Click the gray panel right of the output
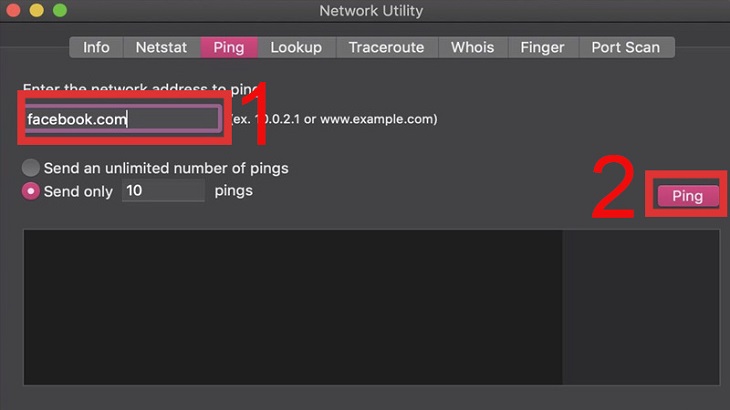Viewport: 730px width, 410px height. (x=641, y=307)
